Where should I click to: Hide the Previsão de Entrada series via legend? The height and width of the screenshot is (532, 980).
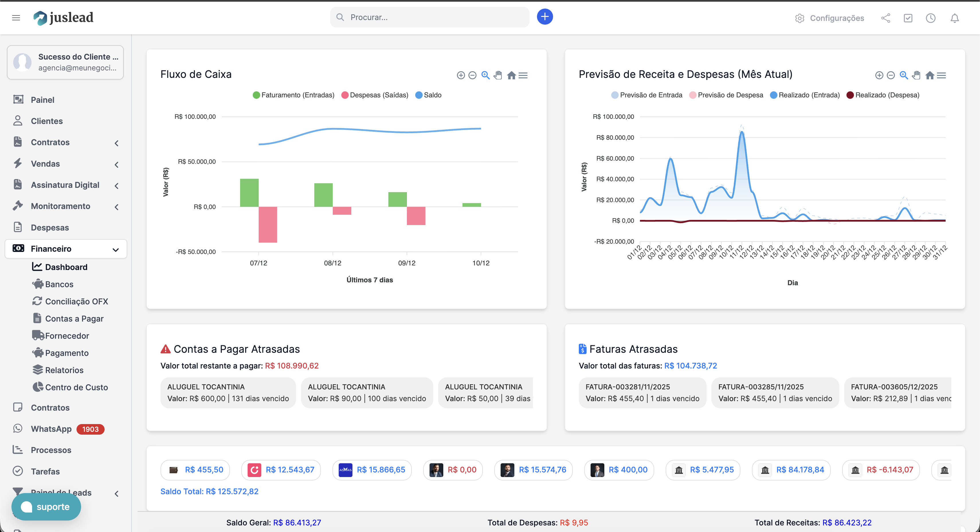[x=646, y=95]
